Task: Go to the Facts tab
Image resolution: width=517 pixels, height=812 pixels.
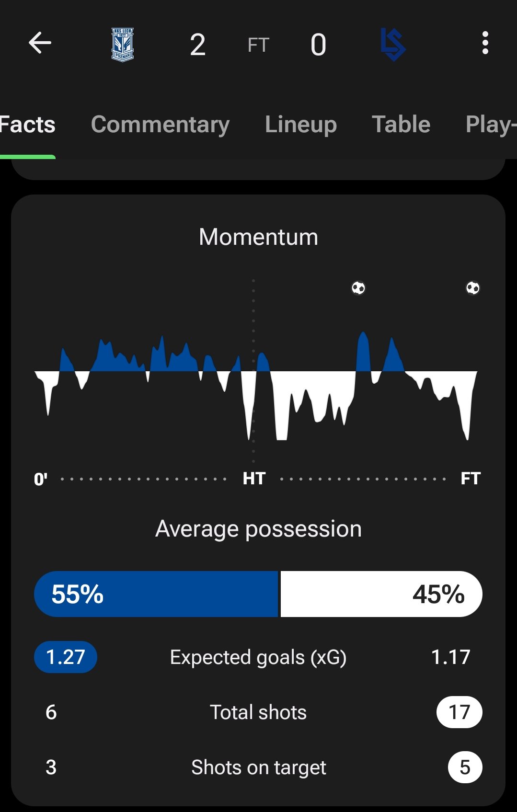Action: pos(27,125)
